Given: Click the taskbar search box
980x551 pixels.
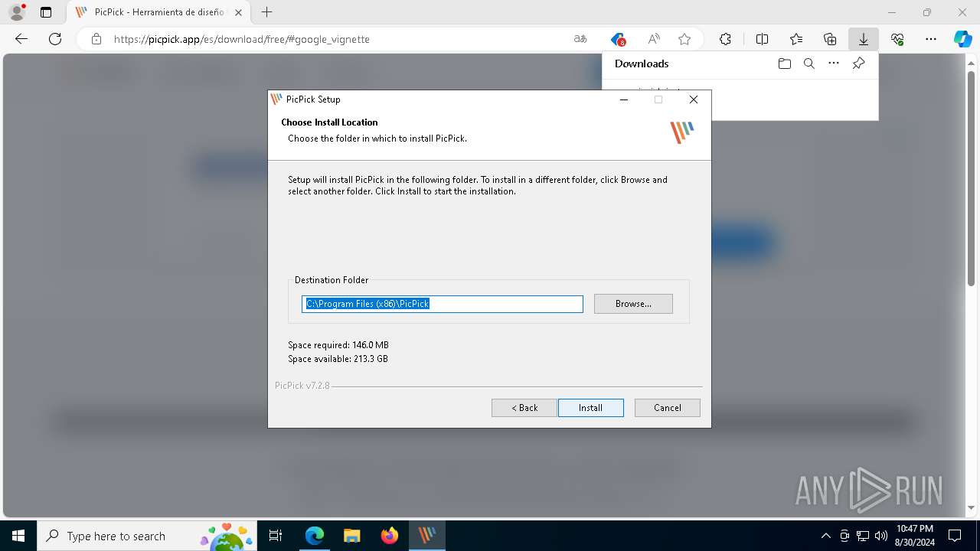Looking at the screenshot, I should 146,536.
